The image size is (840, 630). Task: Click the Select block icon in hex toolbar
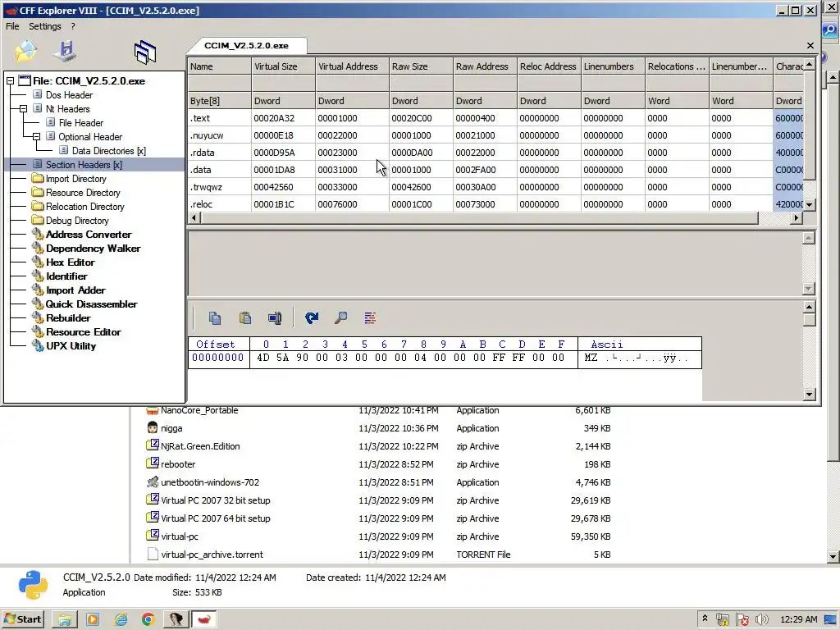tap(275, 318)
